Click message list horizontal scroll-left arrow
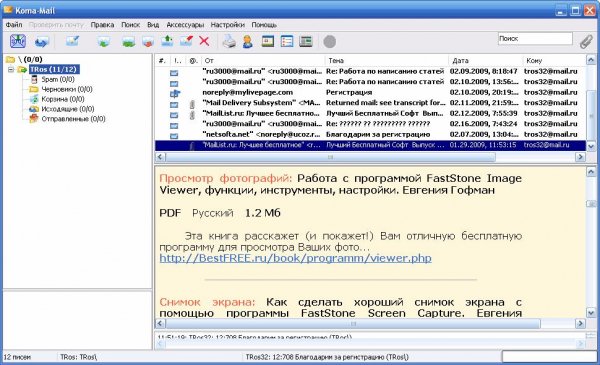600x365 pixels. pos(160,157)
